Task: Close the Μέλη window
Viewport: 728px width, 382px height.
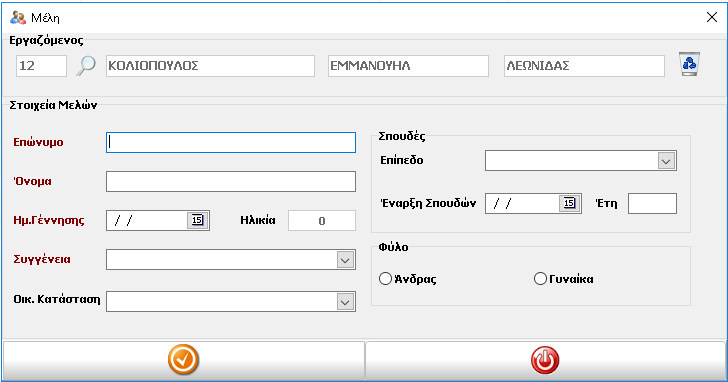Action: point(711,18)
